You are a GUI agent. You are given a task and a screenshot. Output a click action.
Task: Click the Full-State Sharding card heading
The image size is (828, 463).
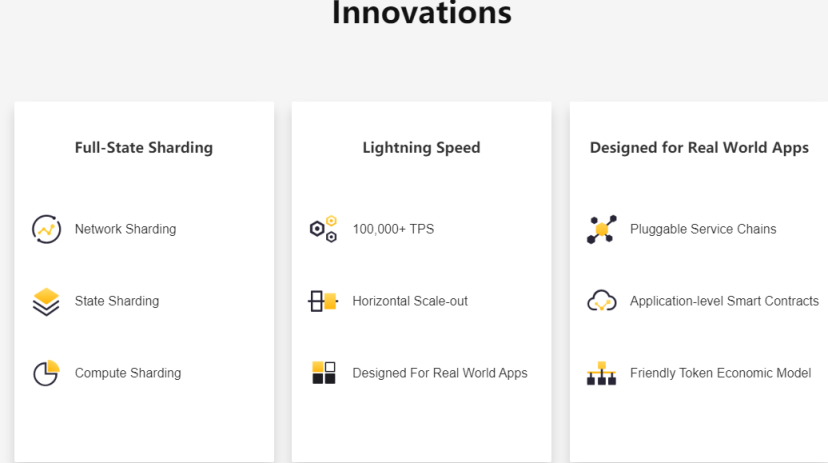pos(144,147)
